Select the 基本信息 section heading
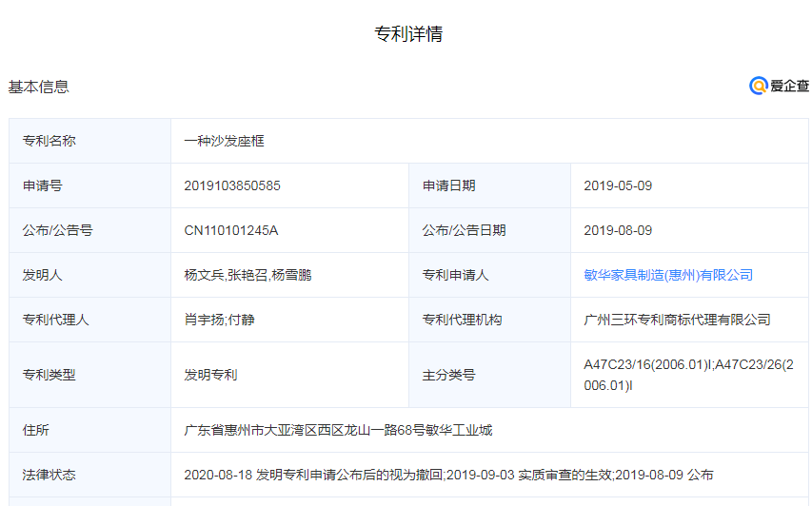Image resolution: width=812 pixels, height=506 pixels. pos(39,87)
